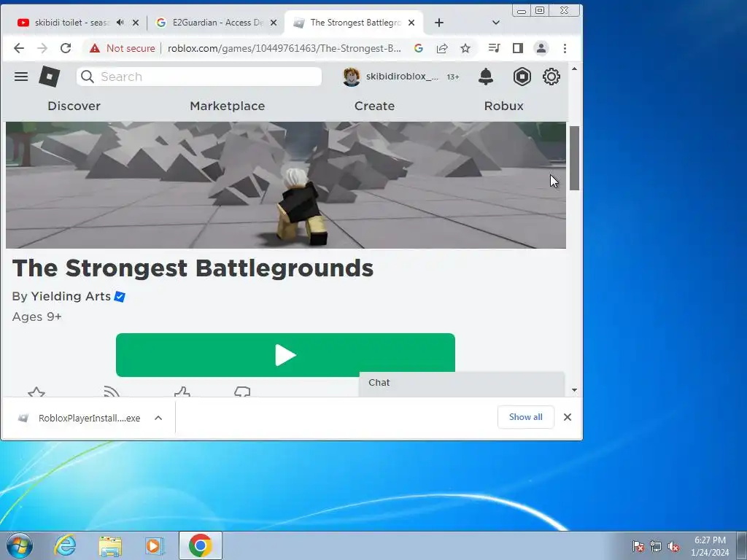
Task: Open the skibidiroblox profile avatar
Action: coord(352,77)
